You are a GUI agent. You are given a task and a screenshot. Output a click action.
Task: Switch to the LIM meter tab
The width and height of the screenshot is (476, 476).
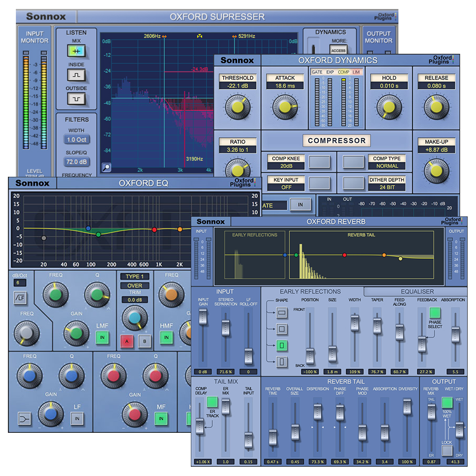click(356, 72)
